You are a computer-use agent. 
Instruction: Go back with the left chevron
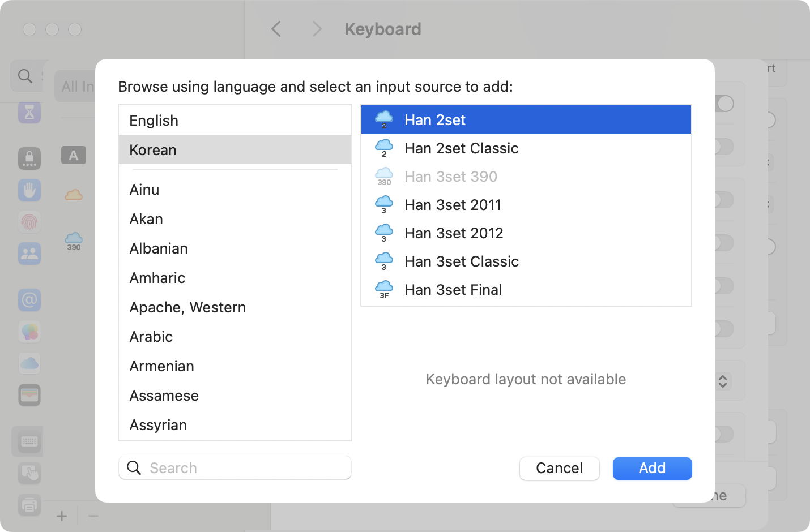coord(276,29)
